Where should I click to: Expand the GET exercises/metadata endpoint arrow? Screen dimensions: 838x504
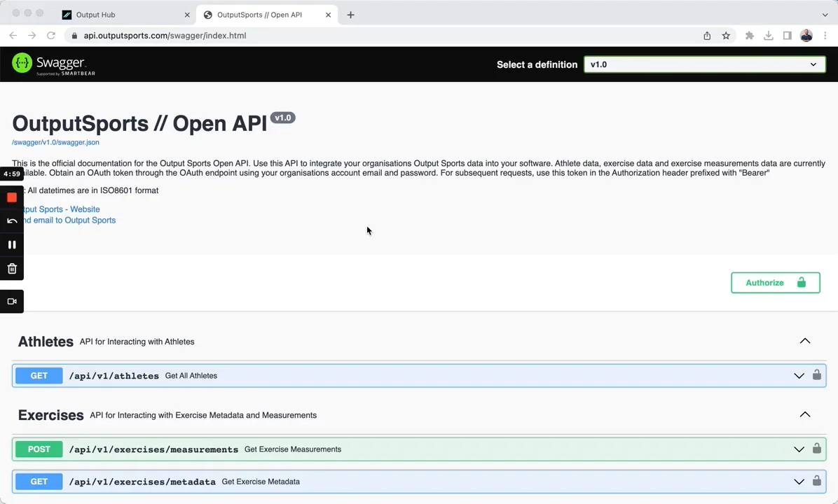[x=799, y=482]
